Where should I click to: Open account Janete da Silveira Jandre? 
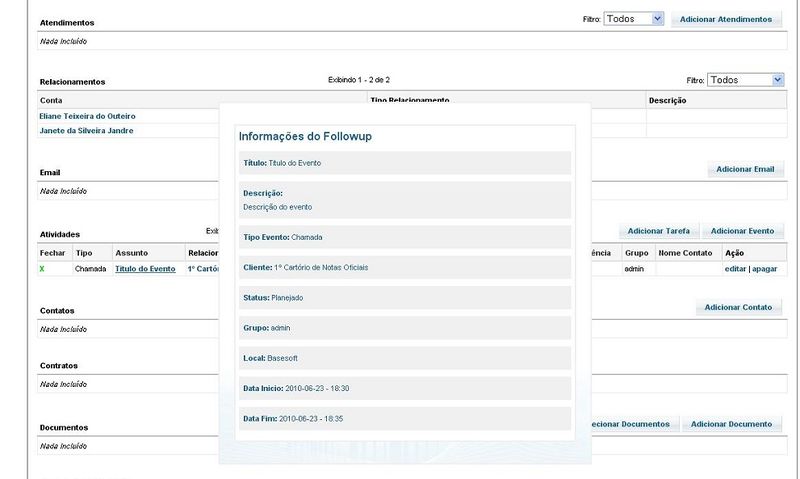tap(86, 130)
